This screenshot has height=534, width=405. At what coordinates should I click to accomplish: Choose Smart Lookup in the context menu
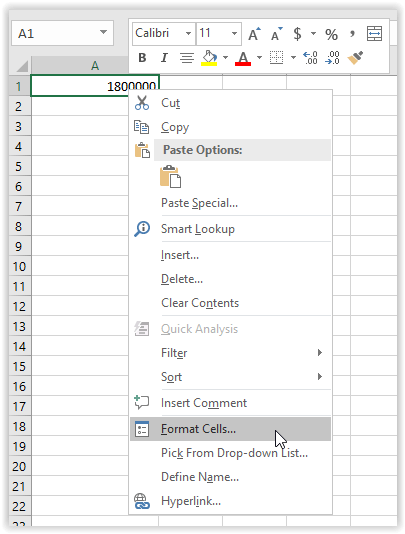coord(230,229)
